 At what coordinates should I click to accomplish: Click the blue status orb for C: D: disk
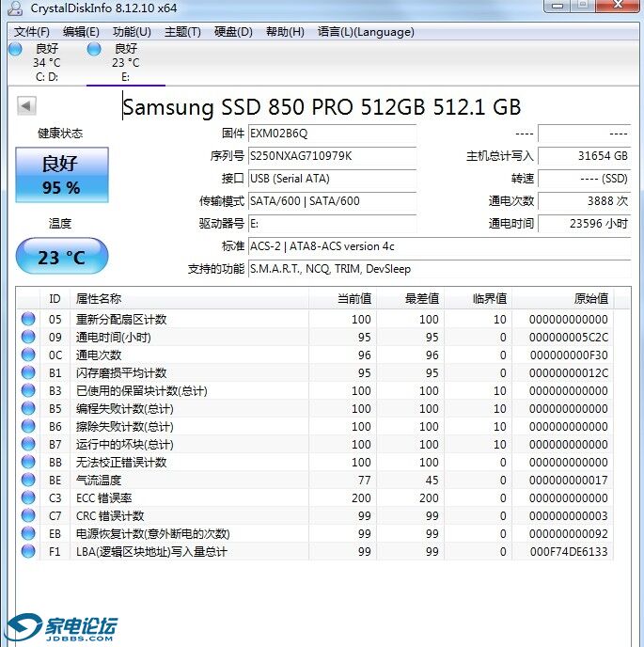15,49
